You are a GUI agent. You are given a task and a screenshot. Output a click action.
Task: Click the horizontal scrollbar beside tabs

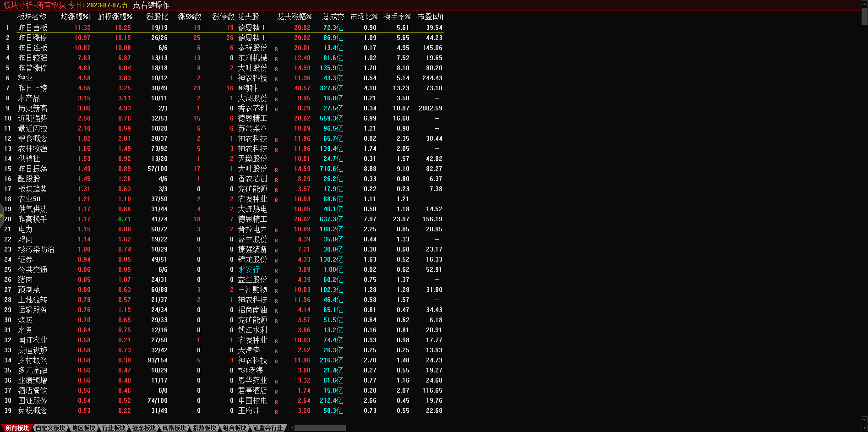(x=321, y=428)
